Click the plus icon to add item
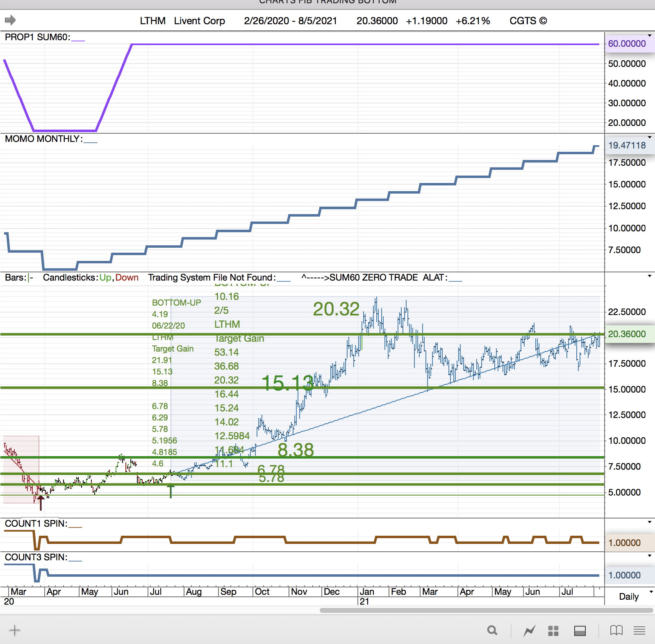This screenshot has height=644, width=655. pos(14,630)
